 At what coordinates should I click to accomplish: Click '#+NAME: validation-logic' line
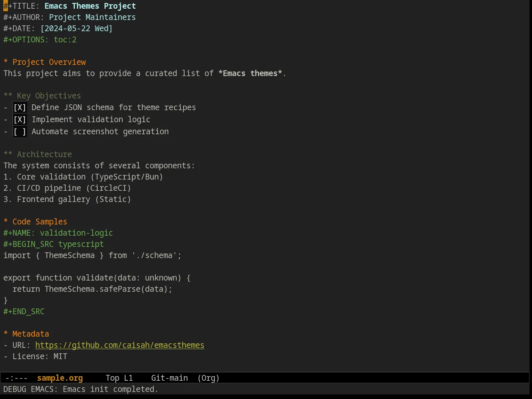click(58, 233)
